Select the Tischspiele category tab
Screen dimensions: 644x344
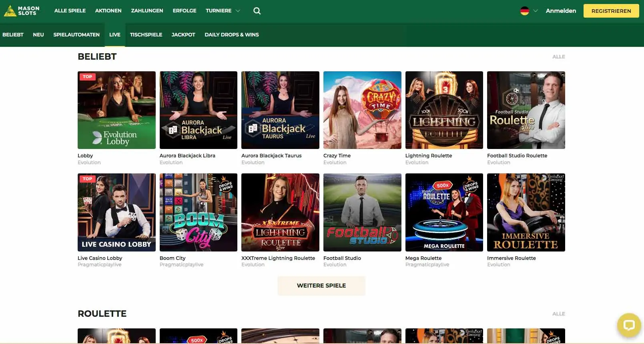(x=146, y=35)
